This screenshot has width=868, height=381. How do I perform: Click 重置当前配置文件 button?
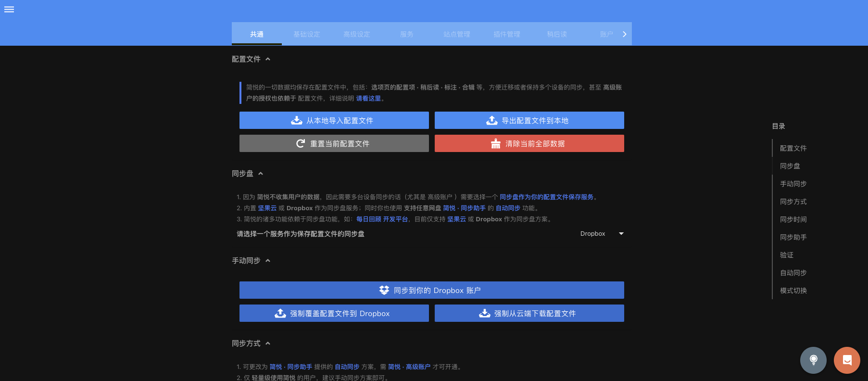(334, 143)
